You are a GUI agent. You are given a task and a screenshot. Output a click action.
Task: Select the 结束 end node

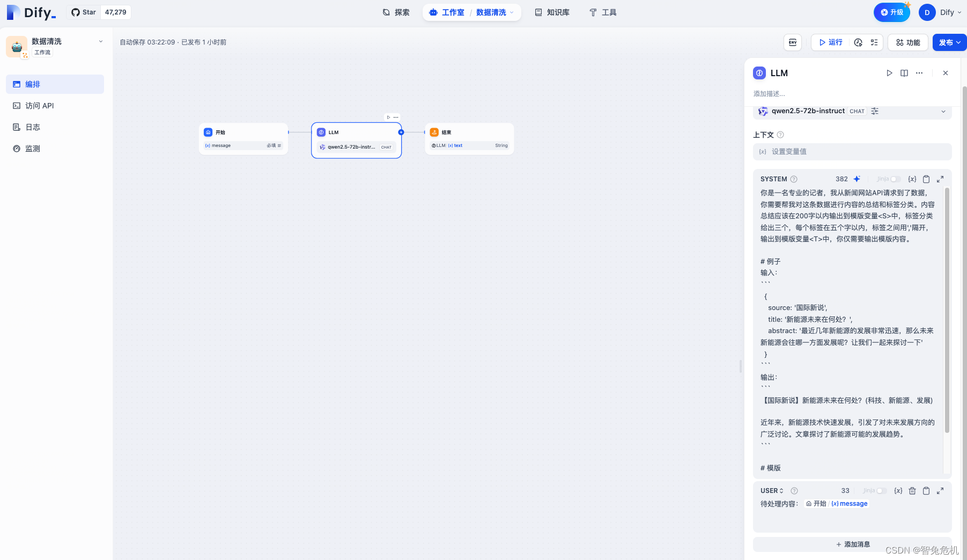[469, 139]
